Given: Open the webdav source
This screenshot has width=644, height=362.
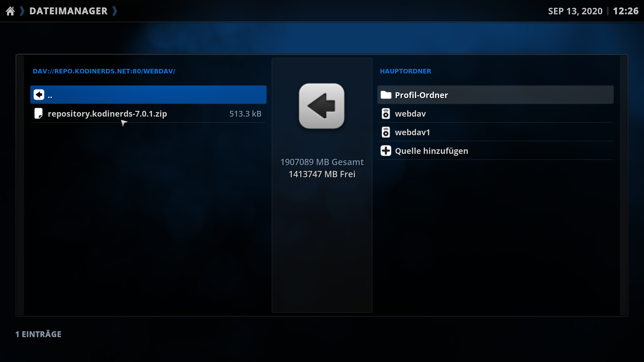Looking at the screenshot, I should (x=495, y=114).
